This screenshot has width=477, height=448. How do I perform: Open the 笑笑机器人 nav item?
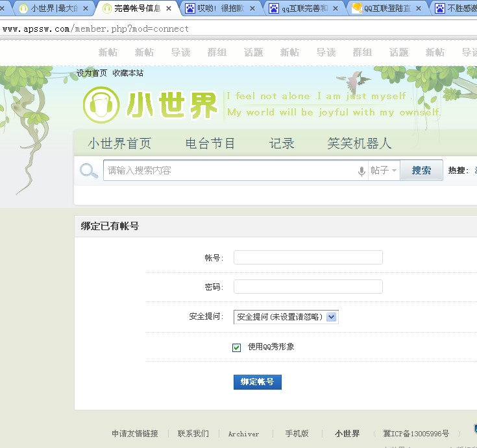point(360,143)
